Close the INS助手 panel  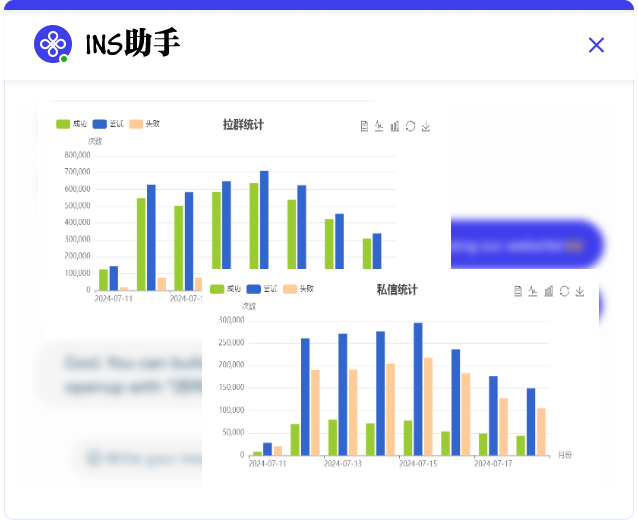click(597, 45)
